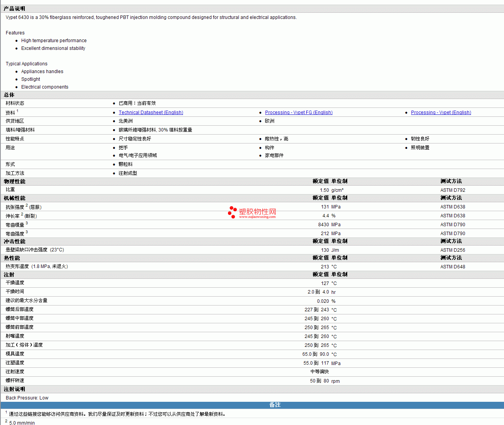Viewport: 504px width, 425px height.
Task: Click the Appliances handles bullet
Action: [x=42, y=72]
